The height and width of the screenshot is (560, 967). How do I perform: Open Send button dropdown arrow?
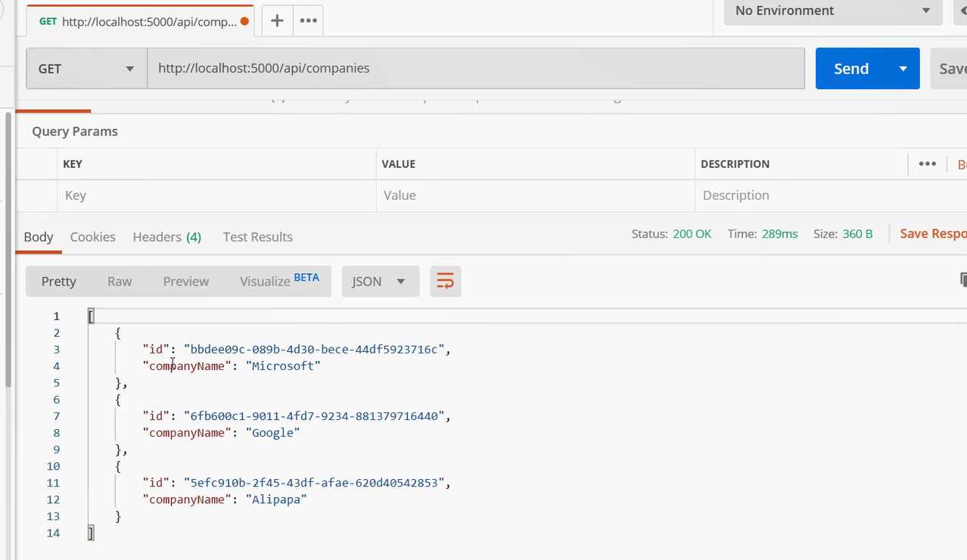point(903,69)
